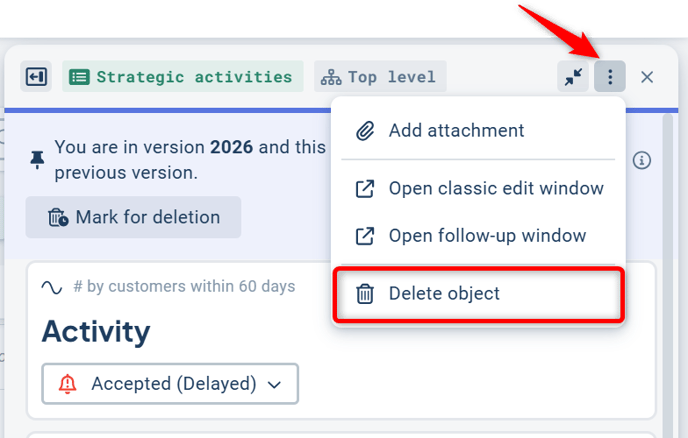Click the wave KPI icon beside customers text
Screen dimensions: 688x438
click(52, 287)
